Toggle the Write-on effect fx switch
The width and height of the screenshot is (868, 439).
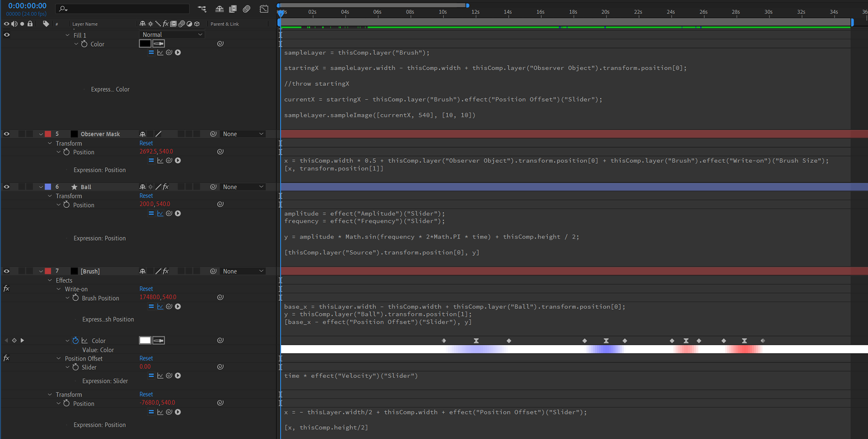(x=7, y=288)
